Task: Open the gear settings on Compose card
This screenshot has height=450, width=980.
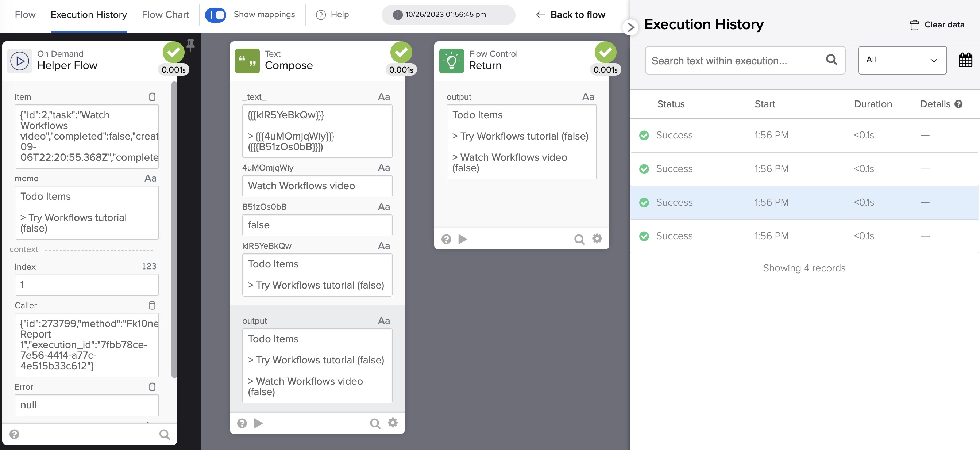Action: 393,423
